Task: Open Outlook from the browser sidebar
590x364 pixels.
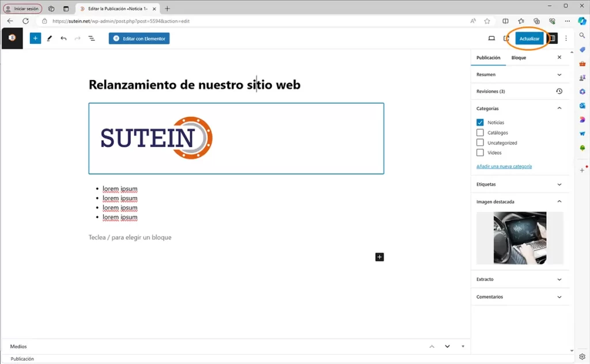Action: pyautogui.click(x=582, y=105)
